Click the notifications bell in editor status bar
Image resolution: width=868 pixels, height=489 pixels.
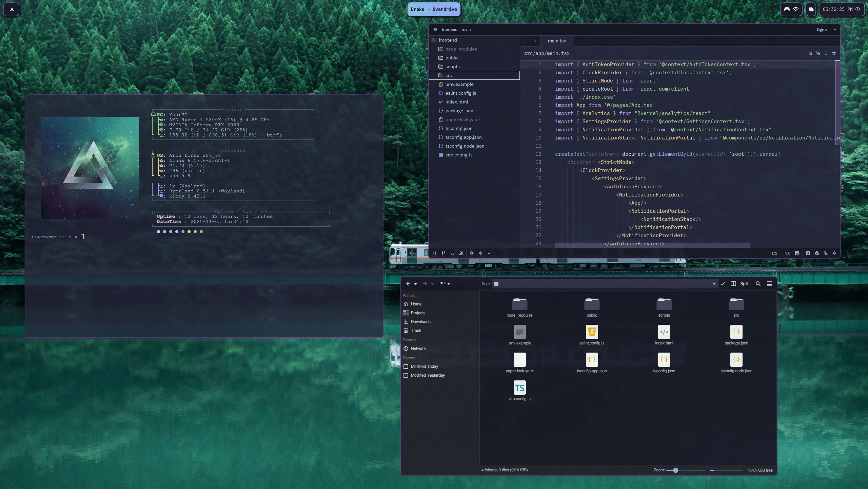pyautogui.click(x=834, y=253)
